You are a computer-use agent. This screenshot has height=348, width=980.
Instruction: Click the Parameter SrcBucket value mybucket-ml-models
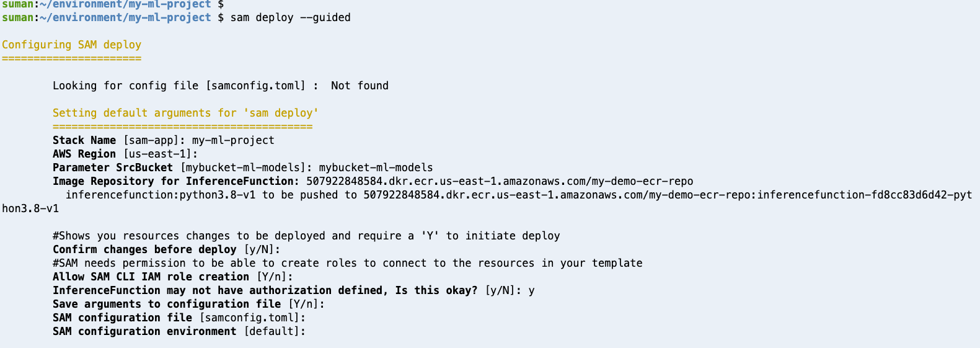[x=376, y=167]
